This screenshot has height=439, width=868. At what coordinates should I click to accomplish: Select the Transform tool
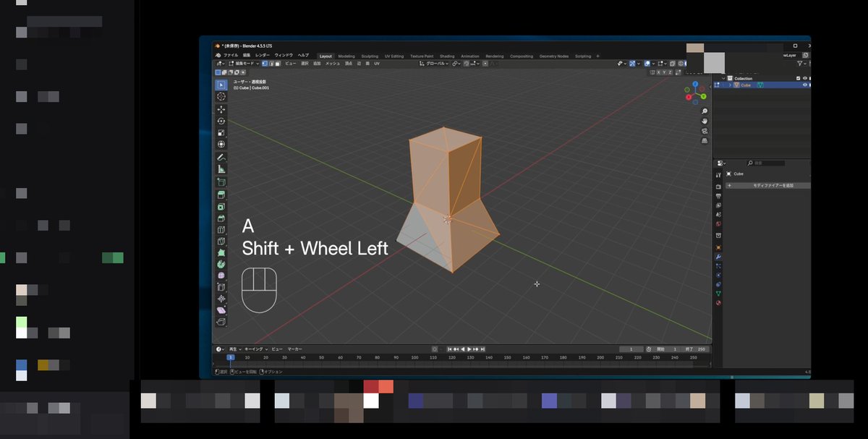point(221,145)
